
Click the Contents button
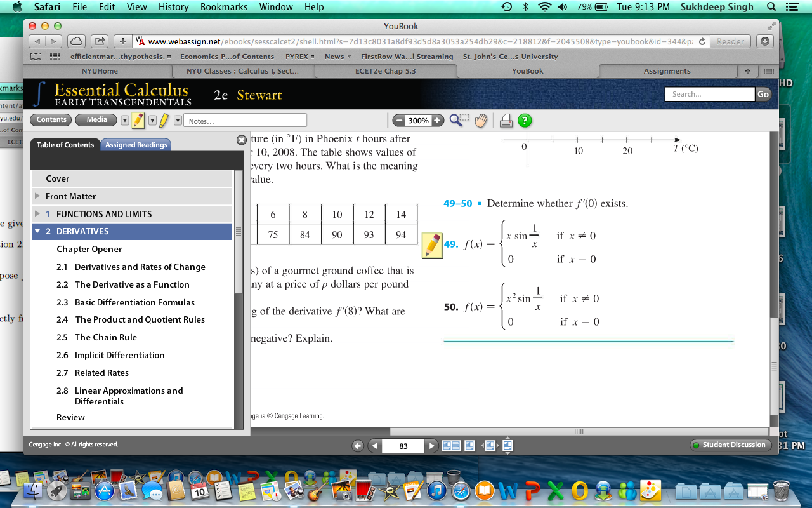[x=51, y=119]
